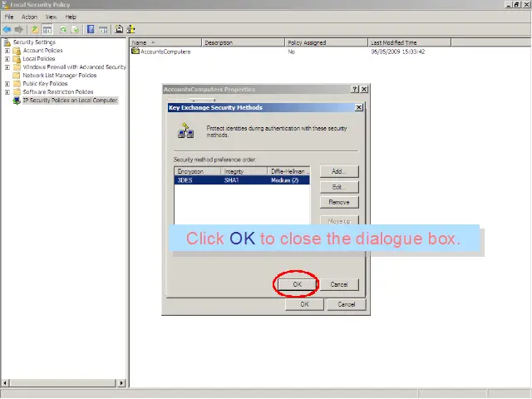Expand the Local Policies tree node

7,59
